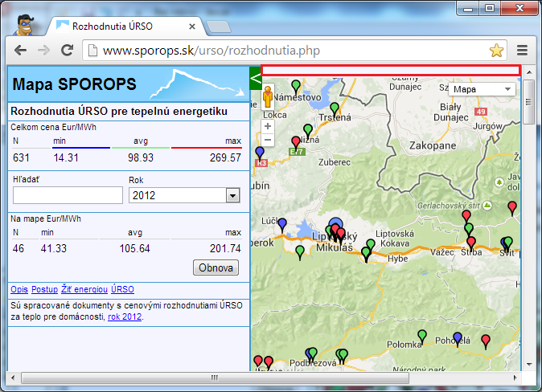Focus the Hľadať search input field
Image resolution: width=542 pixels, height=392 pixels.
(x=68, y=195)
